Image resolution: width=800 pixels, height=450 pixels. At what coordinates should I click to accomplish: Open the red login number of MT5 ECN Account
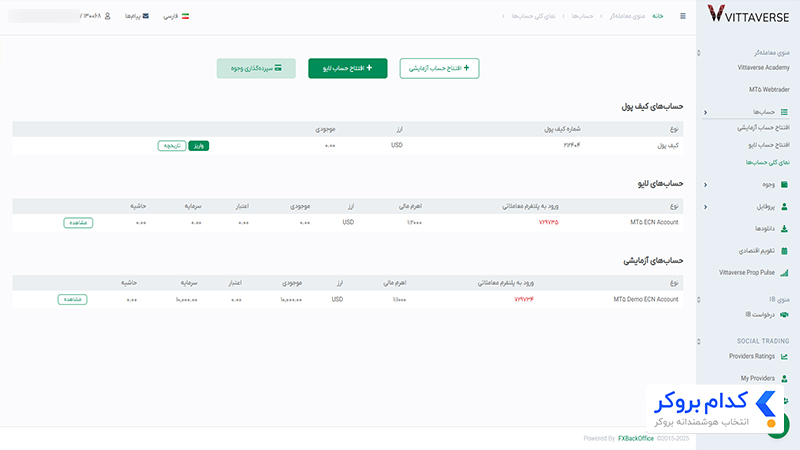pos(548,222)
